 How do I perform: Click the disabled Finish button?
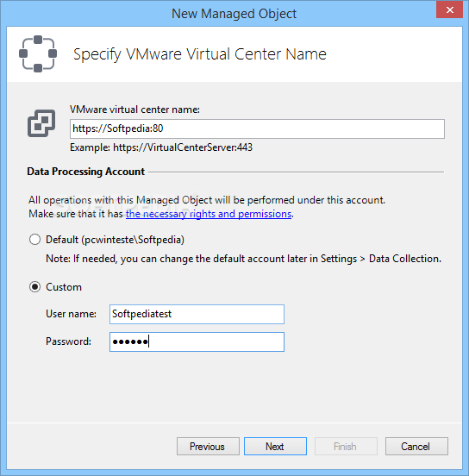(346, 447)
